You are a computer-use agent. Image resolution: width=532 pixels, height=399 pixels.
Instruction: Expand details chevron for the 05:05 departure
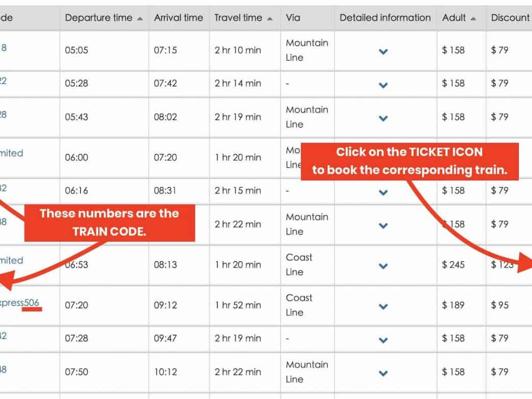tap(383, 51)
